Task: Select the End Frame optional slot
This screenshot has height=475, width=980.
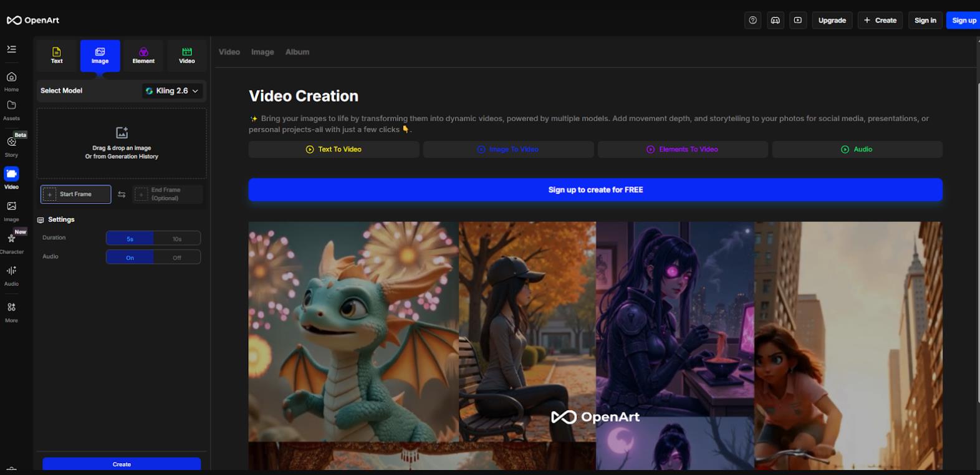Action: [167, 194]
